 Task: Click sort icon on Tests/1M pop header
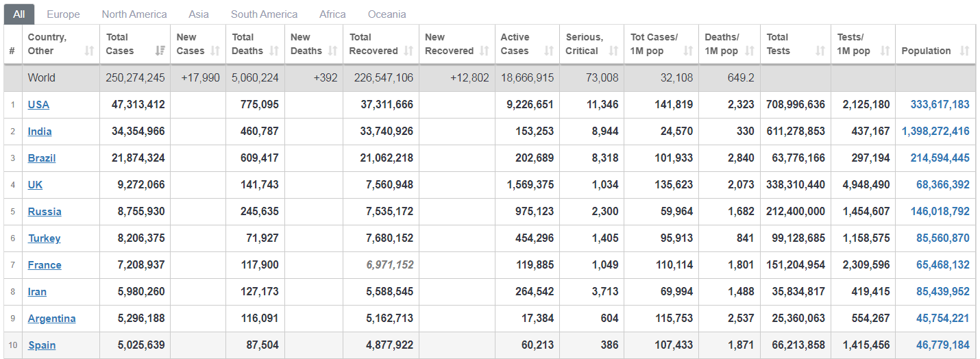(x=885, y=51)
